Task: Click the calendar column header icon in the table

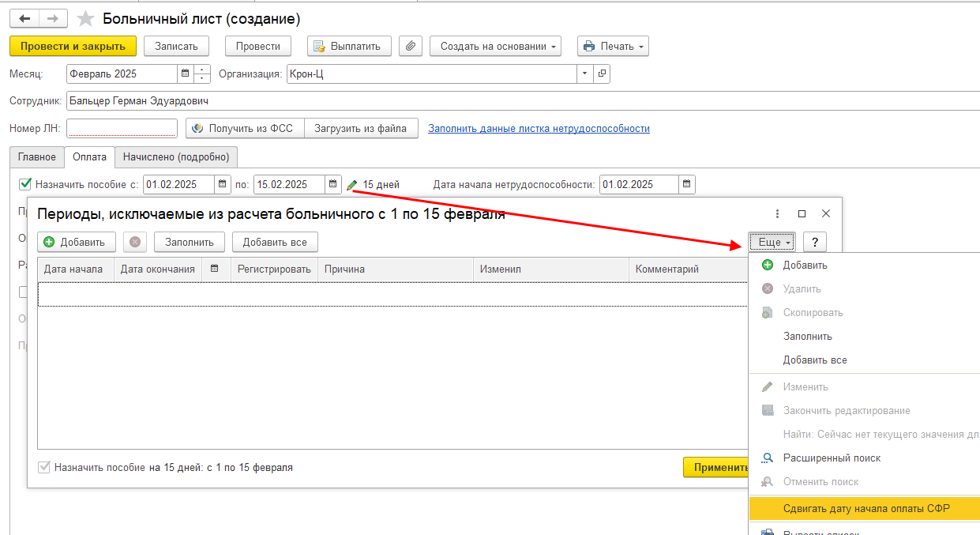Action: pos(214,269)
